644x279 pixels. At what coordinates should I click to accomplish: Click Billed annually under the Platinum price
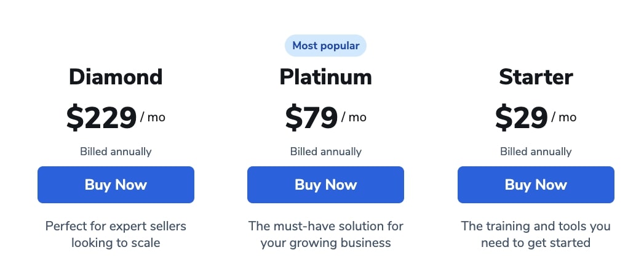coord(326,152)
